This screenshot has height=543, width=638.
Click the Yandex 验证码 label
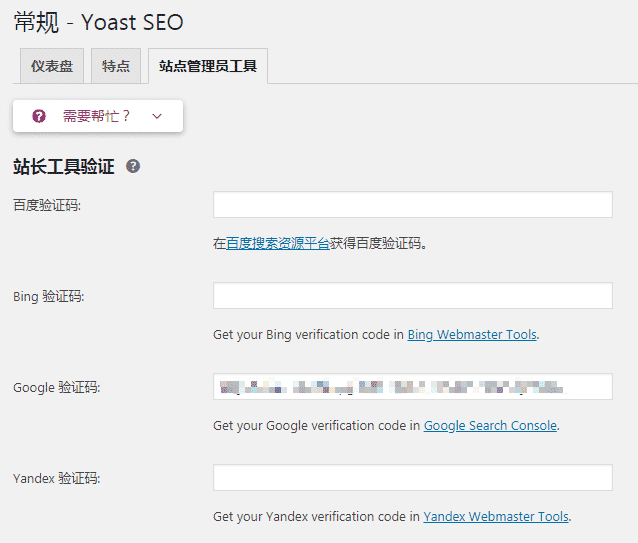coord(57,478)
